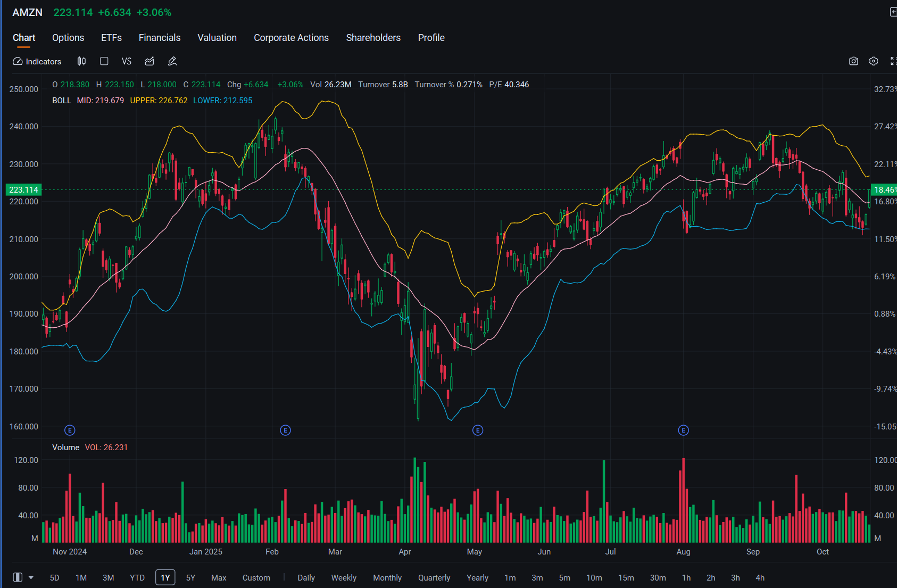Open the Custom range option
Image resolution: width=897 pixels, height=588 pixels.
256,578
